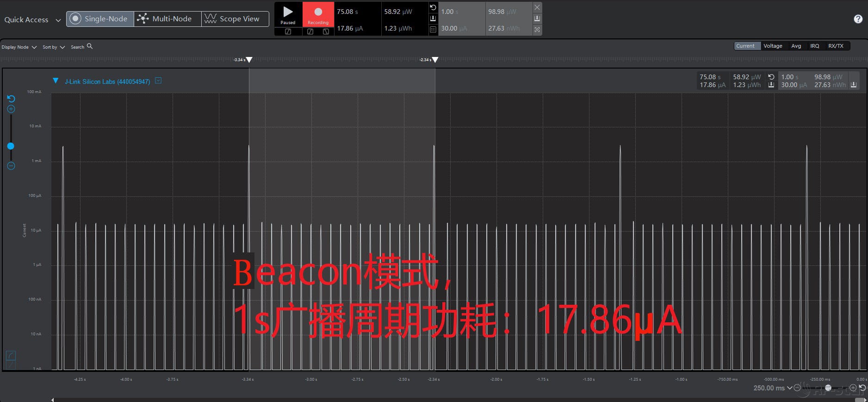Close the selection statistics with X

[537, 7]
